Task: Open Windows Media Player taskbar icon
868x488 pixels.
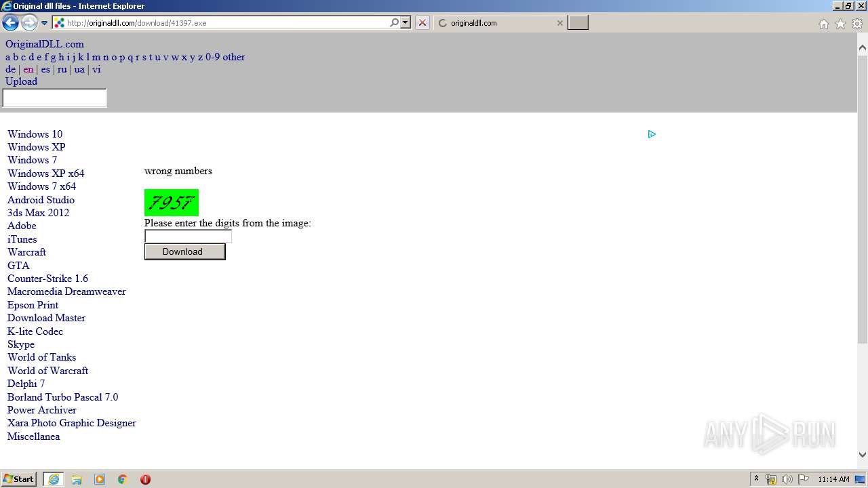Action: (x=100, y=479)
